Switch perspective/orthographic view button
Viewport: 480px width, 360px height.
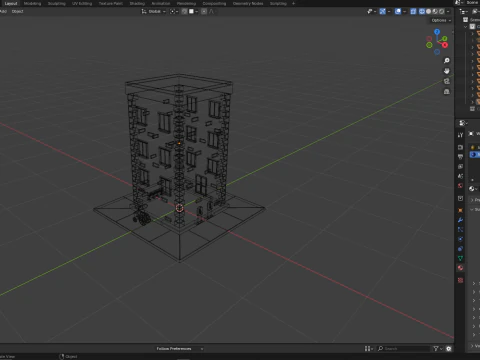[447, 92]
